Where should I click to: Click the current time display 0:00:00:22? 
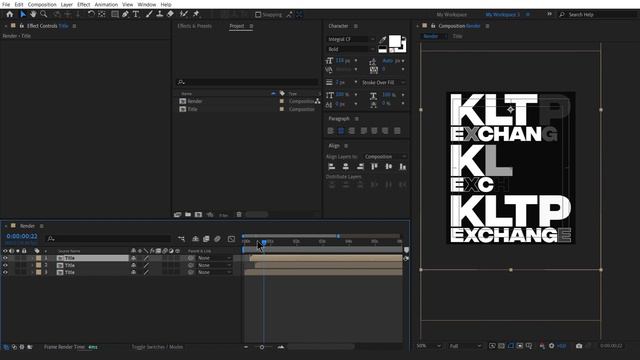pos(22,236)
